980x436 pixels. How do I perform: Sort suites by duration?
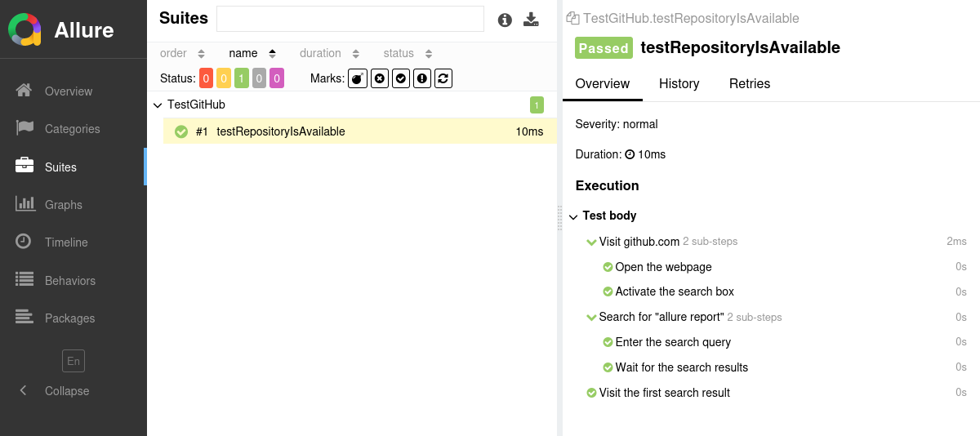(329, 53)
